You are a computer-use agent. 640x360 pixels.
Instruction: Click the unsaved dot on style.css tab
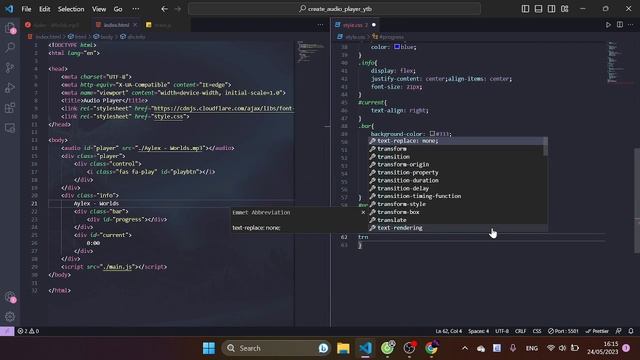[x=373, y=25]
